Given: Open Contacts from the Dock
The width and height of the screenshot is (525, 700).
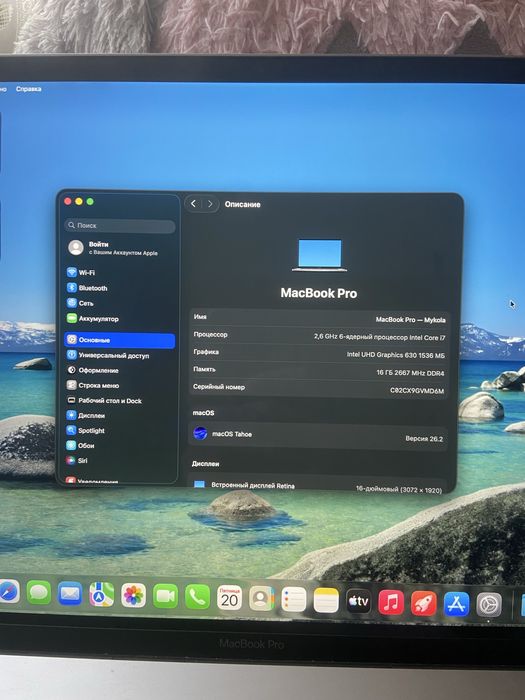Looking at the screenshot, I should pyautogui.click(x=262, y=599).
